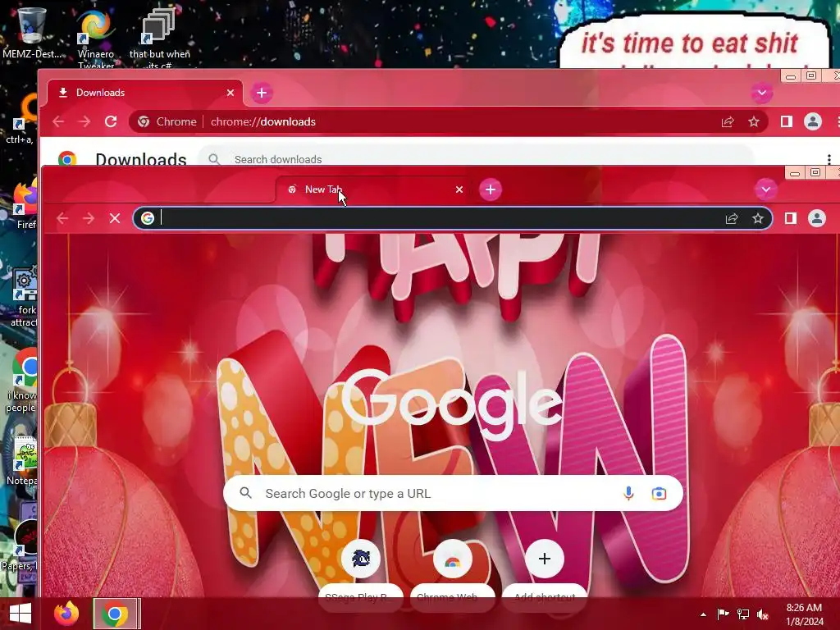Close the Downloads tab
This screenshot has height=630, width=840.
(231, 93)
